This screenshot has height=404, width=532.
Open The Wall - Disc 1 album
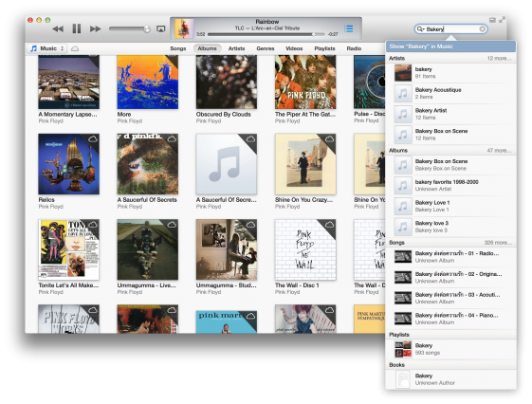(x=305, y=249)
